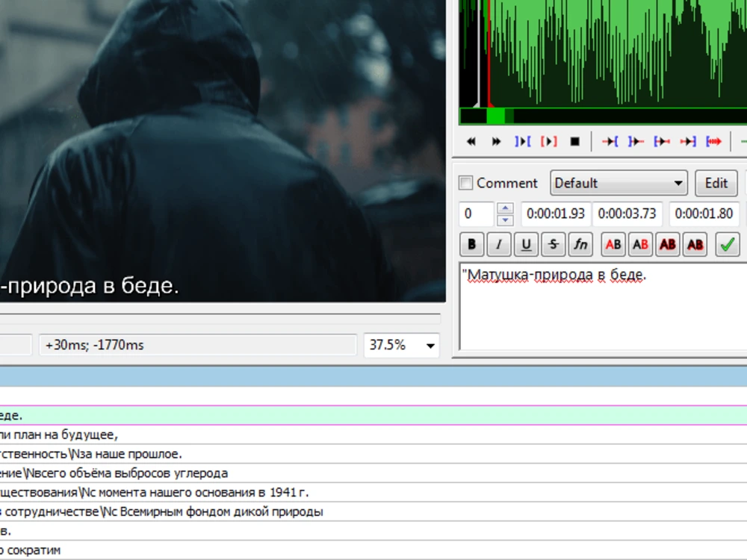Stop audio playback
This screenshot has height=560, width=747.
click(x=574, y=141)
